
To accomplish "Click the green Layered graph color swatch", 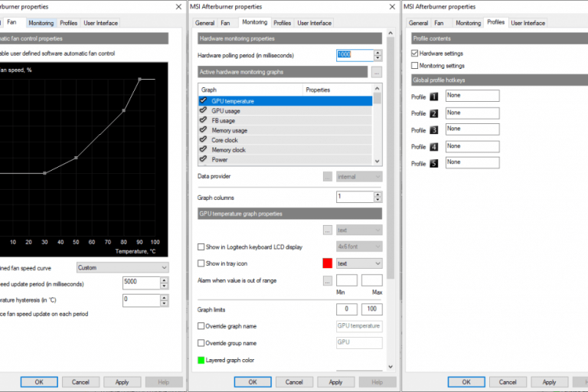I will pos(201,360).
